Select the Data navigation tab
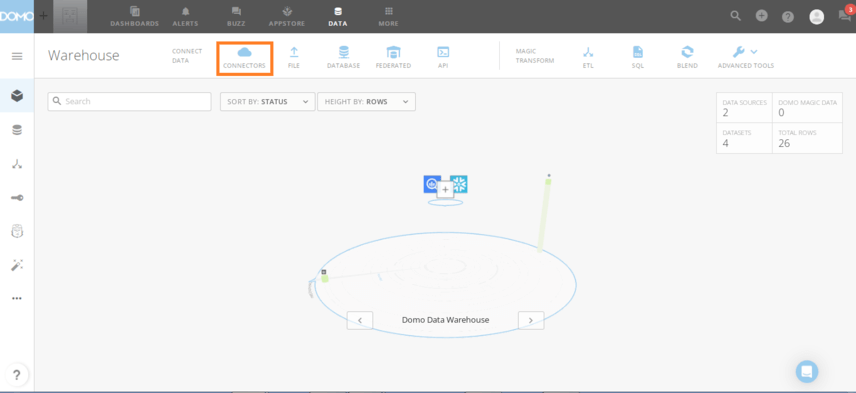 pos(337,16)
